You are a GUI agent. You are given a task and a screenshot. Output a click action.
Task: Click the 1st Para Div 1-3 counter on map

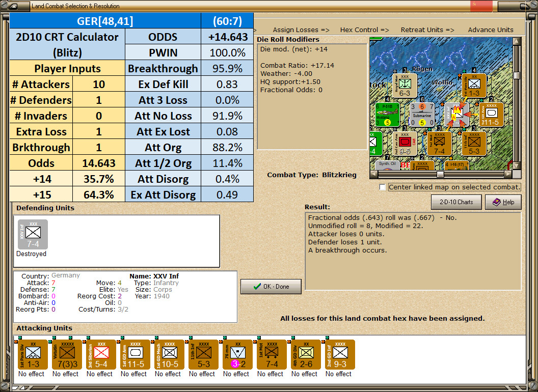coord(474,86)
